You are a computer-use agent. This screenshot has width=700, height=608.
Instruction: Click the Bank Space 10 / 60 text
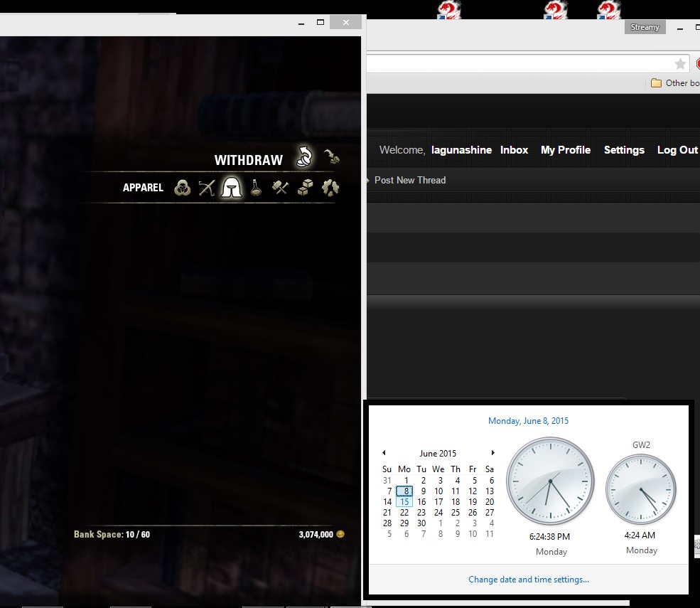coord(112,534)
